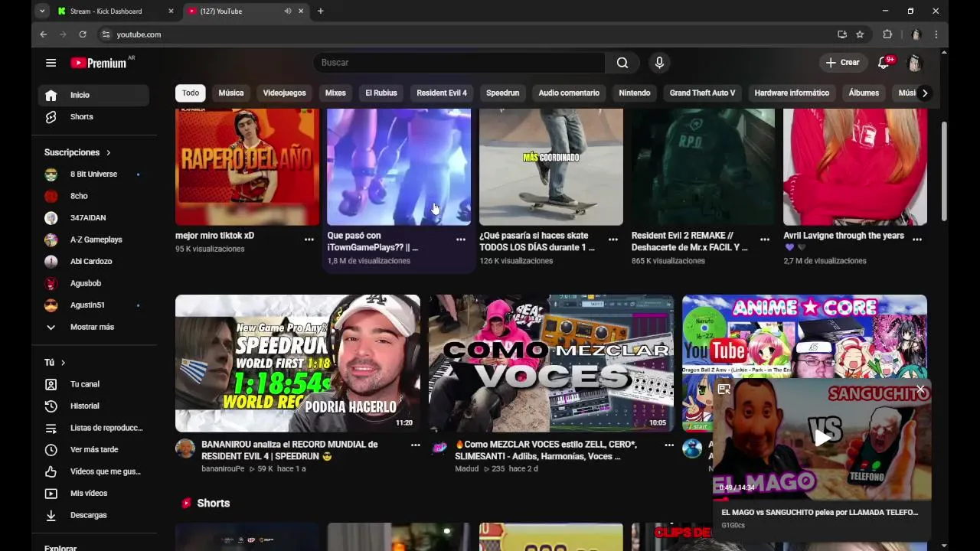Select the Hardware informático chip
Viewport: 980px width, 551px height.
[792, 93]
